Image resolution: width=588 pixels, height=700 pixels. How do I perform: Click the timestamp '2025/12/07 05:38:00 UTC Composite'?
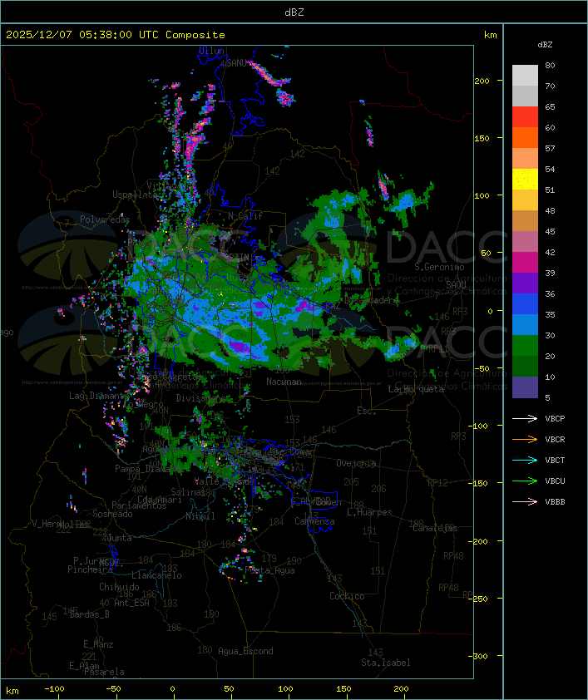[116, 35]
